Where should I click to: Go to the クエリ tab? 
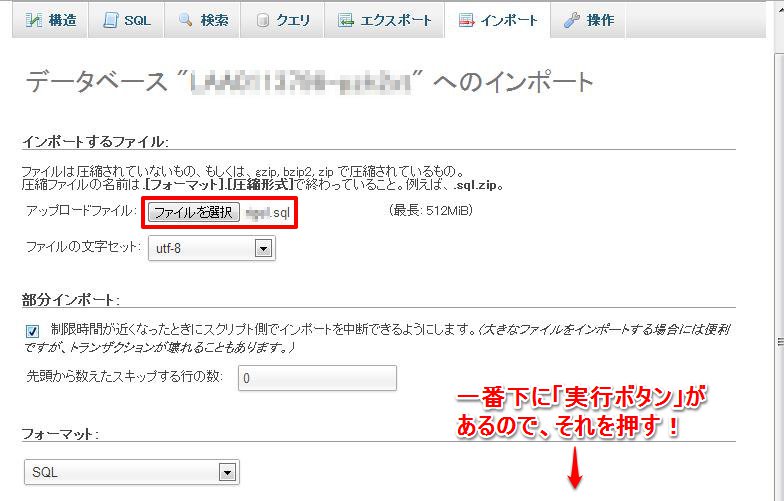tap(282, 20)
